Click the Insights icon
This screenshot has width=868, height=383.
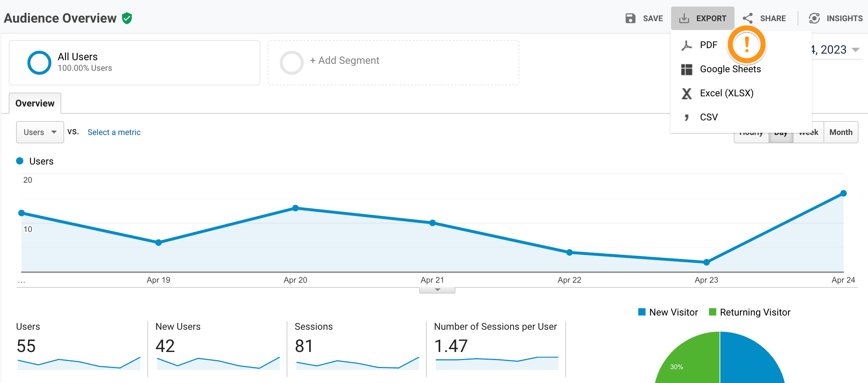(x=814, y=18)
